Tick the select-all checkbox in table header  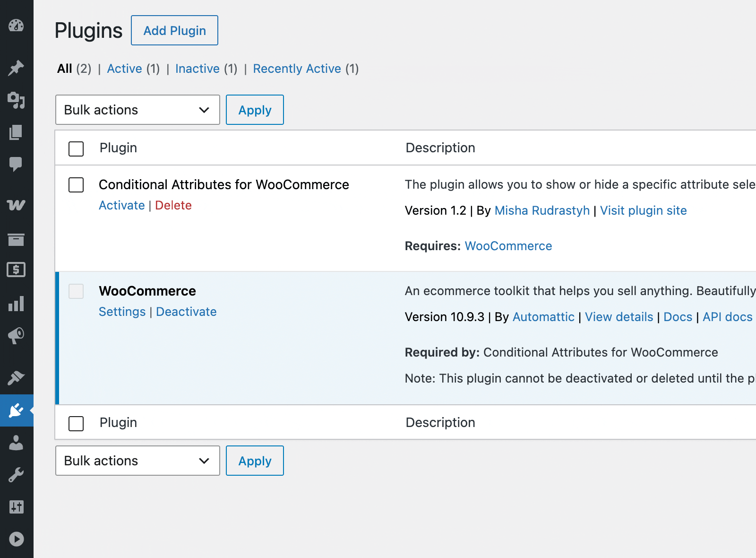point(76,148)
